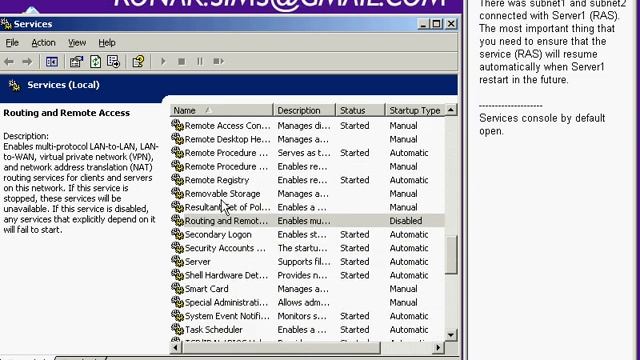
Task: Click the gear icon beside Remote Desktop Help
Action: (x=177, y=139)
